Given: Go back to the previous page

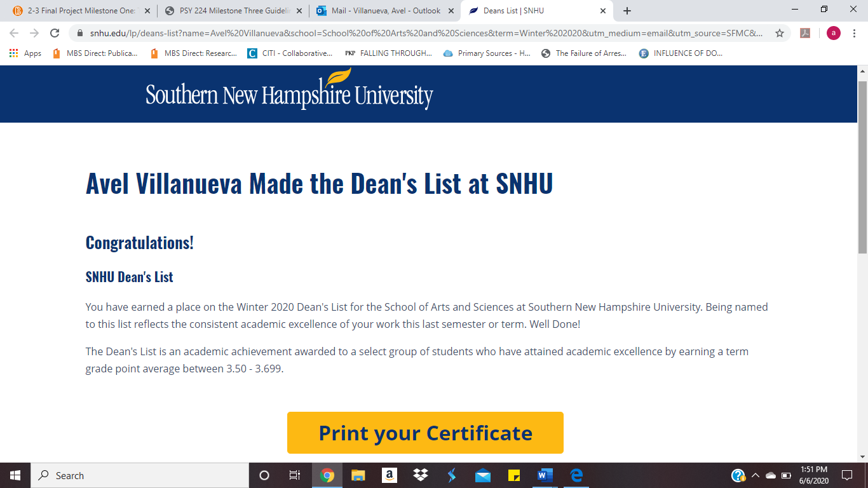Looking at the screenshot, I should click(x=14, y=33).
